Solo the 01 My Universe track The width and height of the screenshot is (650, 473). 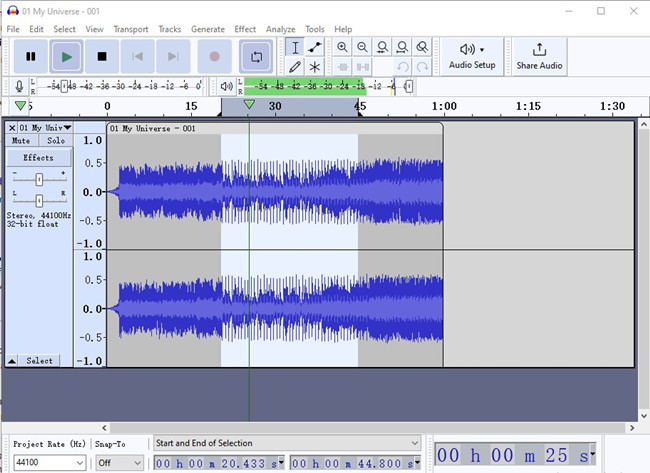coord(56,141)
